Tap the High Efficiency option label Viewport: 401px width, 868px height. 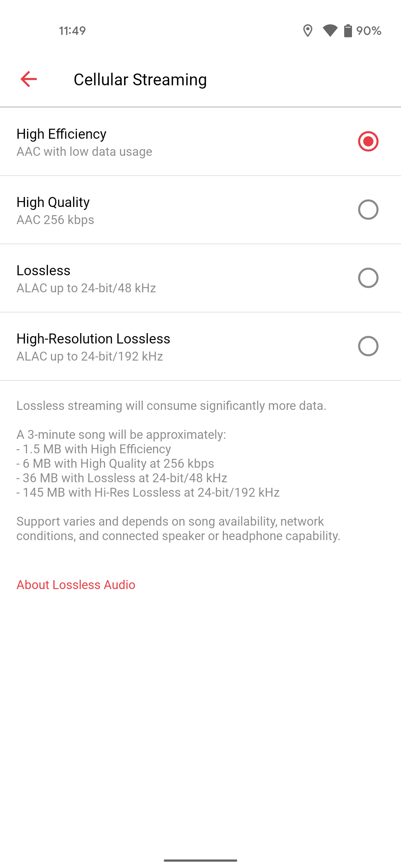pos(62,134)
